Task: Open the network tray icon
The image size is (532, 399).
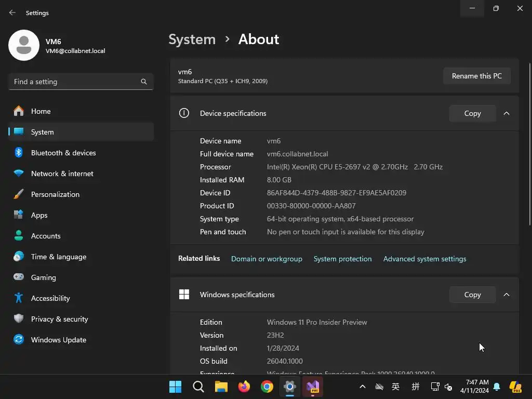Action: click(435, 387)
